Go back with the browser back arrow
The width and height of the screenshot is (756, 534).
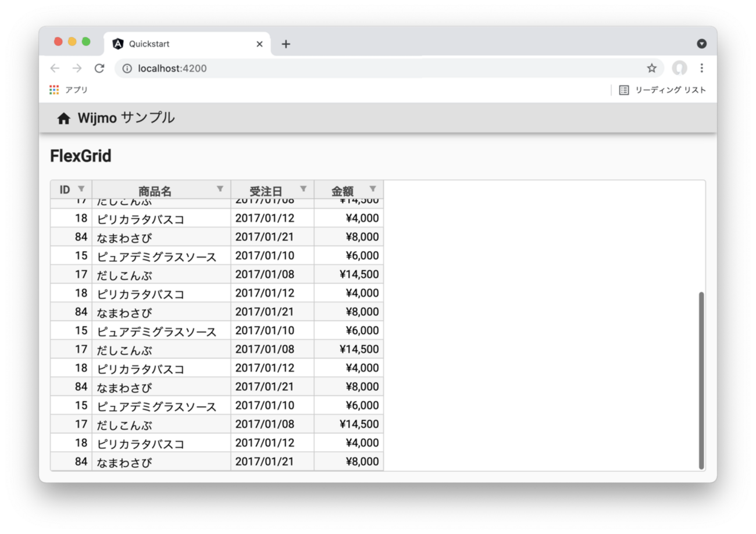point(55,69)
